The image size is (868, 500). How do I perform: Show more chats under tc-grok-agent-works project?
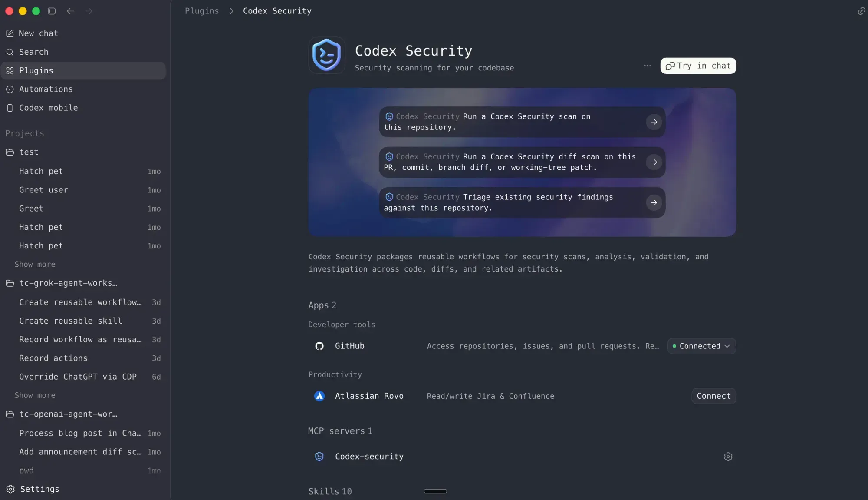tap(35, 396)
